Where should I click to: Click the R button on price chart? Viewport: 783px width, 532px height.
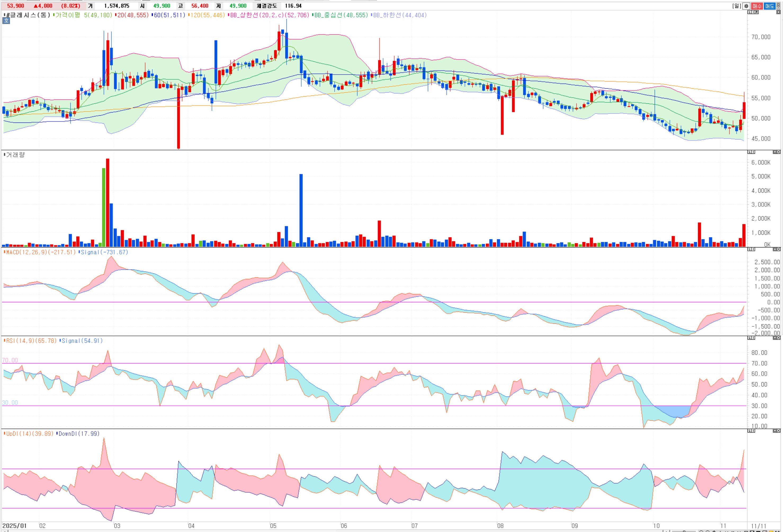[x=757, y=12]
